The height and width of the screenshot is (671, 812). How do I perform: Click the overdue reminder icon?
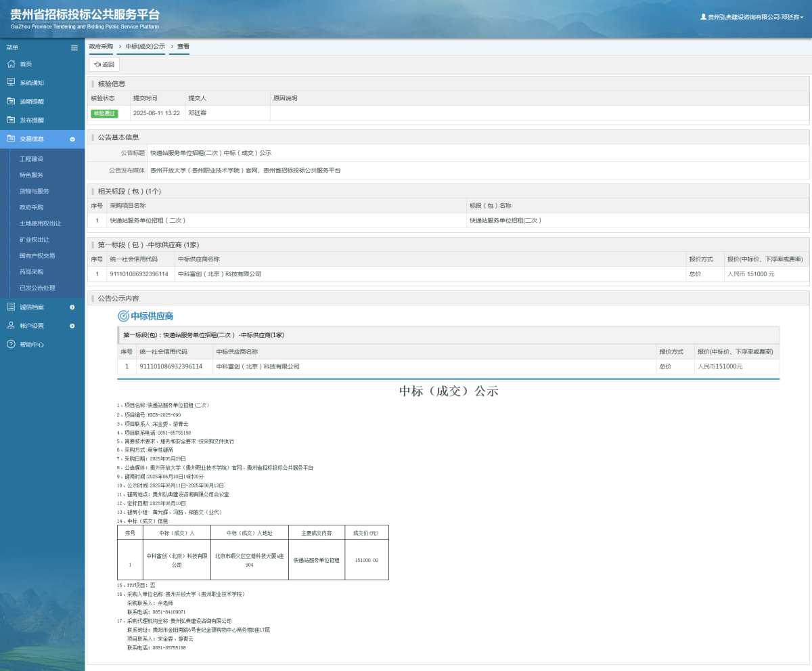(11, 102)
